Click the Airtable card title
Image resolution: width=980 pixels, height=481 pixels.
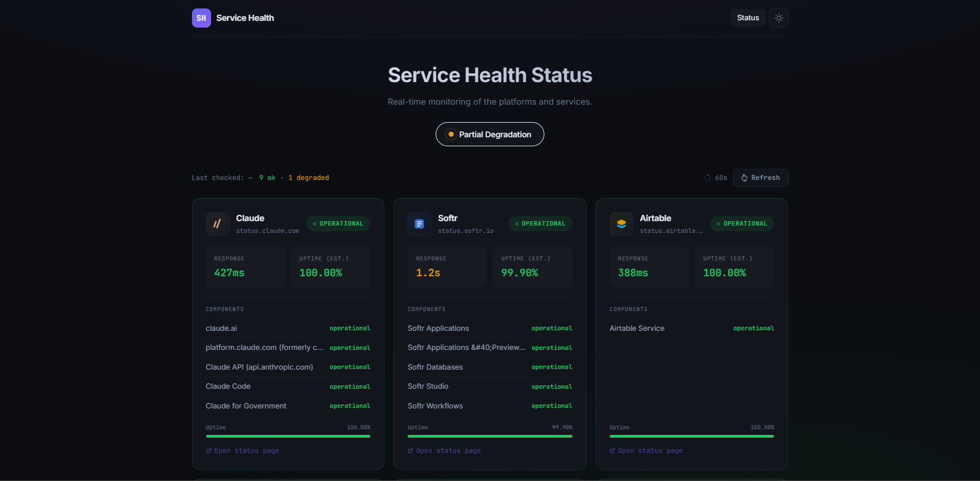tap(656, 218)
